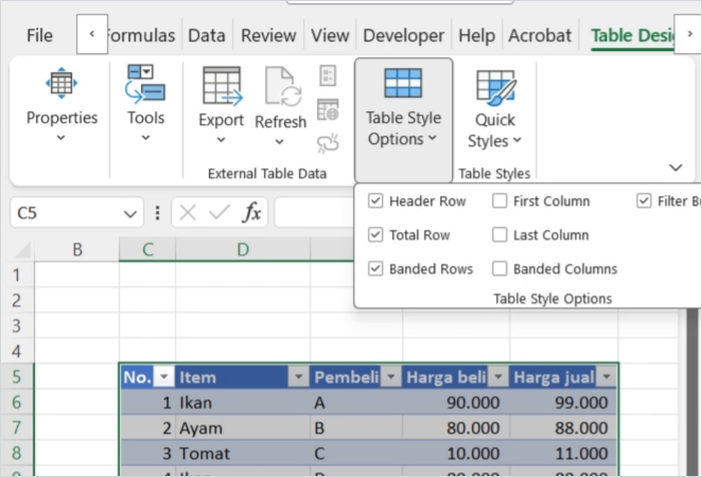Collapse the ribbon with chevron

point(676,168)
